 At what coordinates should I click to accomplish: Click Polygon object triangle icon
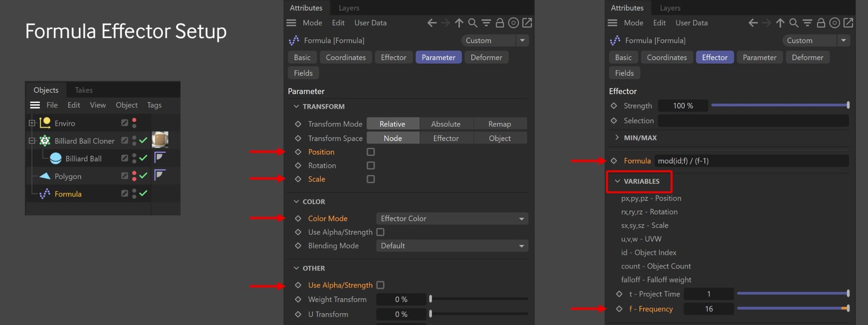(x=45, y=176)
